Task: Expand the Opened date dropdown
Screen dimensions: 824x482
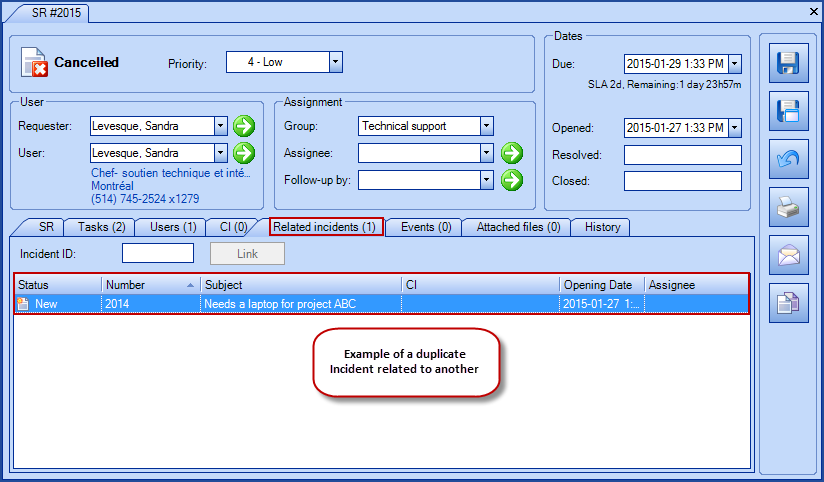Action: (x=735, y=127)
